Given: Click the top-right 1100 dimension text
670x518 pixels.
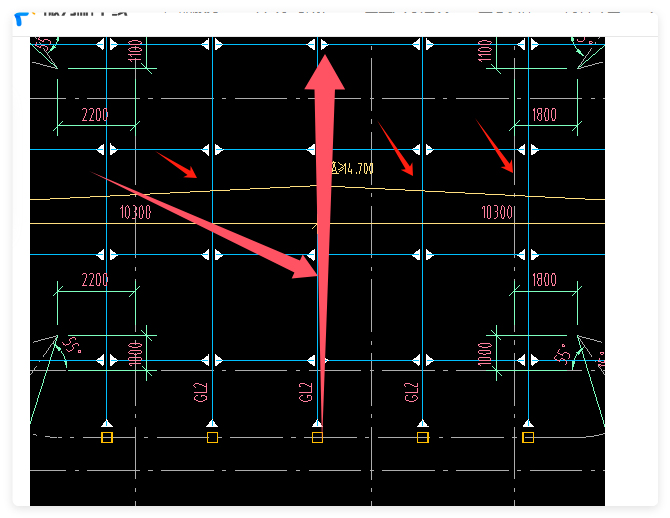Looking at the screenshot, I should pyautogui.click(x=485, y=51).
